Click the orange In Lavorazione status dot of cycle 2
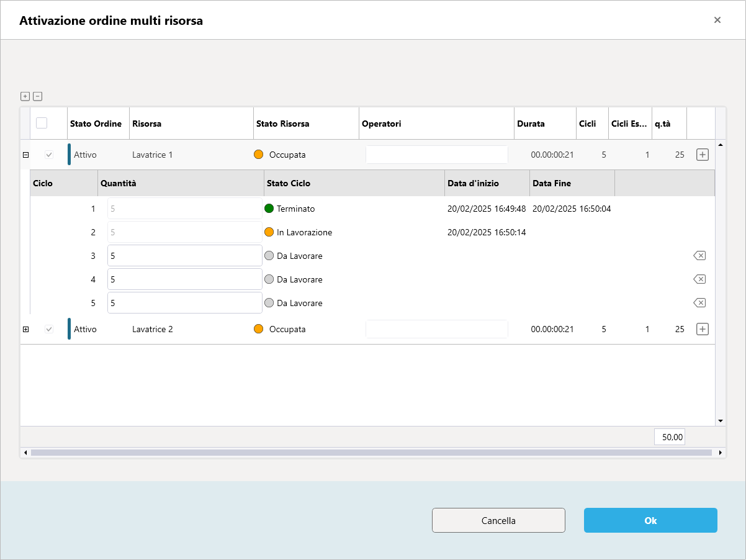 point(269,232)
